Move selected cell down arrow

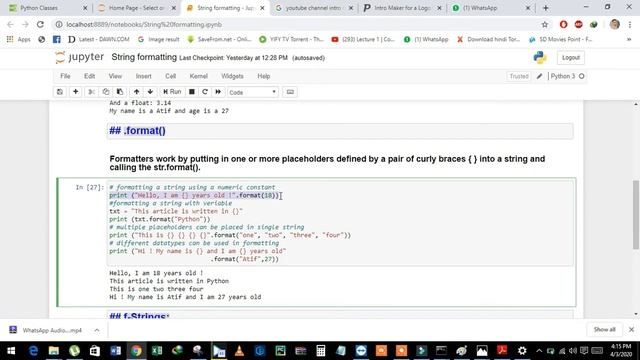click(150, 92)
